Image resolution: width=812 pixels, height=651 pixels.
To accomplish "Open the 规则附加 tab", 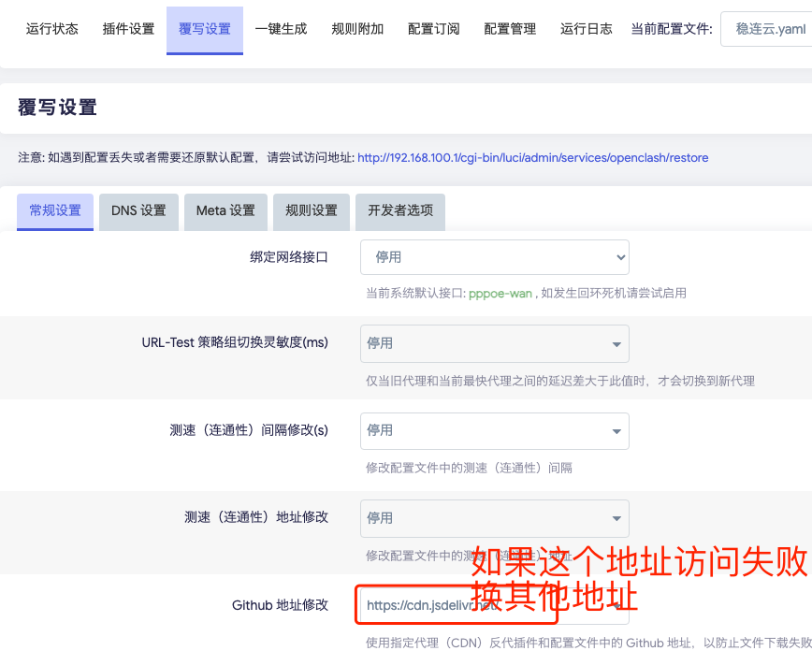I will pyautogui.click(x=357, y=29).
